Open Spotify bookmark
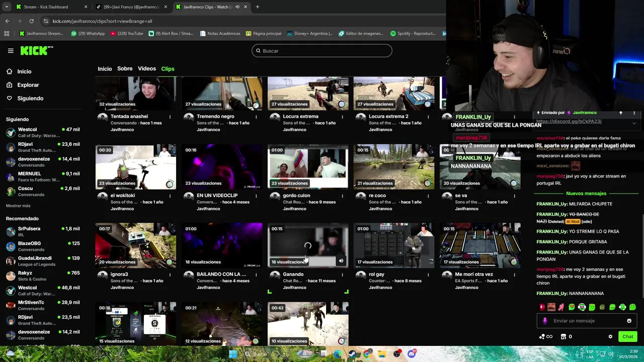Screen dimensions: 644x362 pos(413,34)
